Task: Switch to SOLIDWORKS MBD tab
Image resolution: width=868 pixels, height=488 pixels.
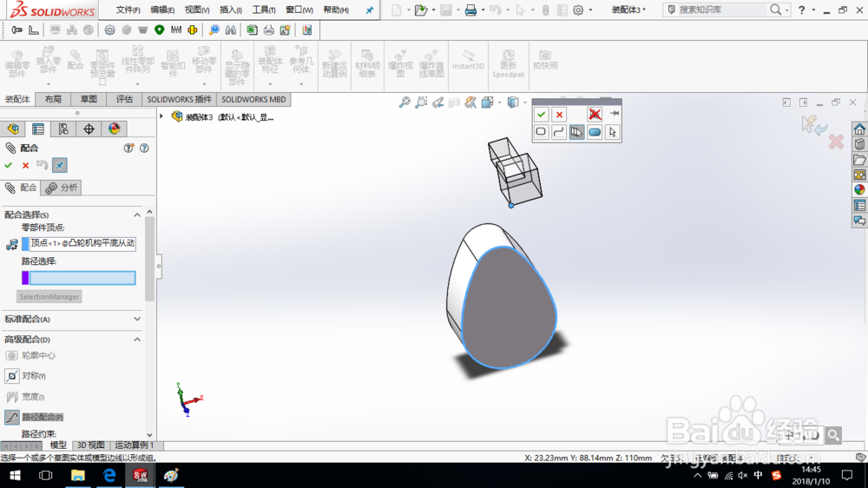Action: pos(253,100)
